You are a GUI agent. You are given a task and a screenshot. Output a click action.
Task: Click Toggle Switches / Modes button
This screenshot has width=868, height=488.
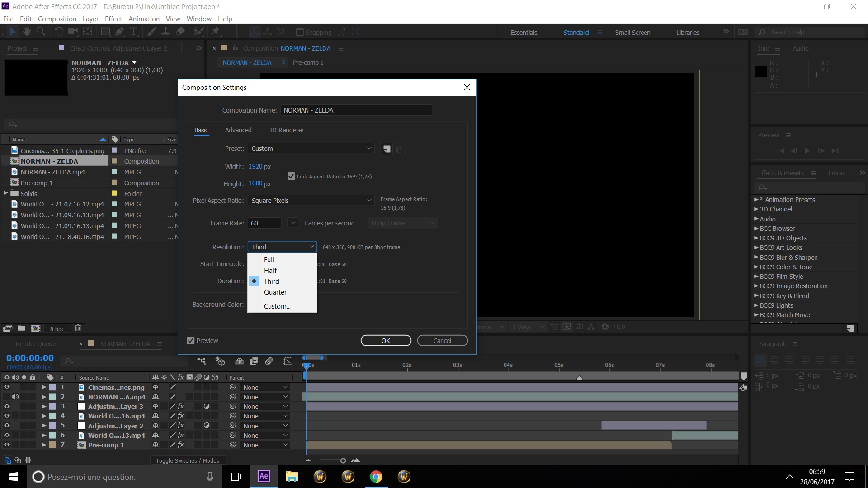click(187, 460)
